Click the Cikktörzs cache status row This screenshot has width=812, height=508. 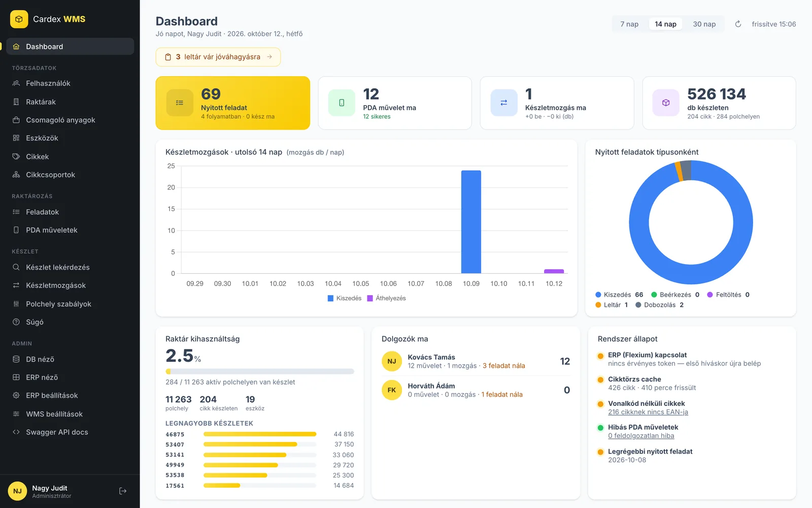[691, 383]
